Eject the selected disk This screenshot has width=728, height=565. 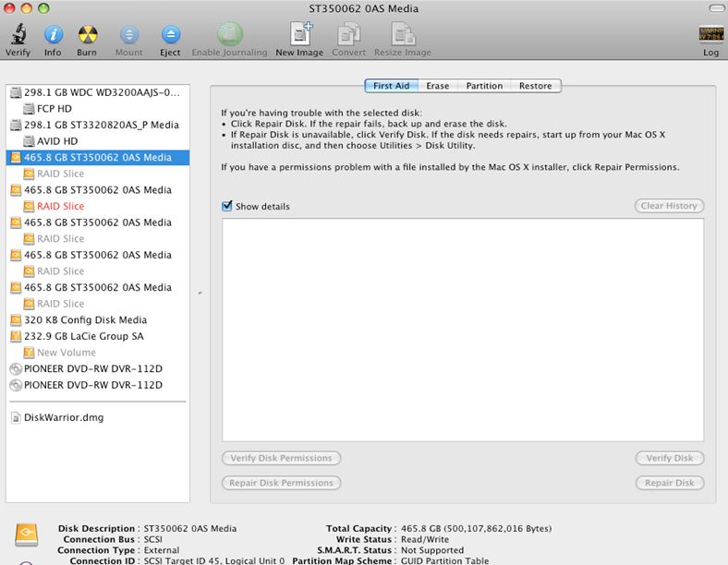tap(170, 34)
